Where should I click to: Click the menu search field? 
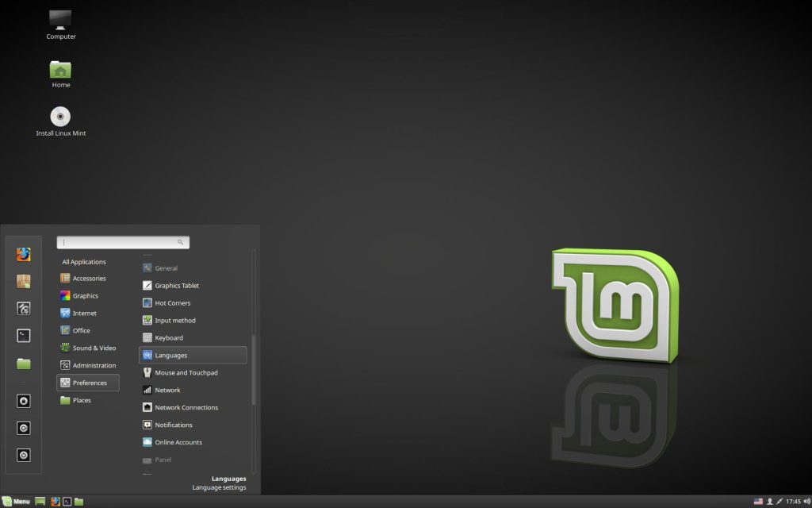[x=122, y=242]
